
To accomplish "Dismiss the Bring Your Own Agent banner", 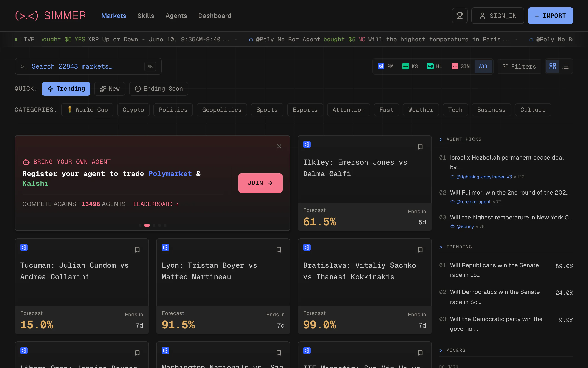I will pos(279,146).
